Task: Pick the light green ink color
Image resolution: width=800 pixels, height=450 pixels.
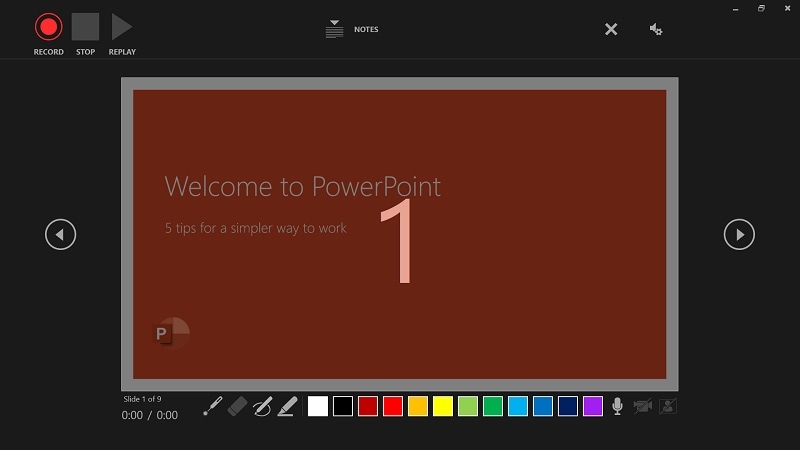Action: click(468, 406)
